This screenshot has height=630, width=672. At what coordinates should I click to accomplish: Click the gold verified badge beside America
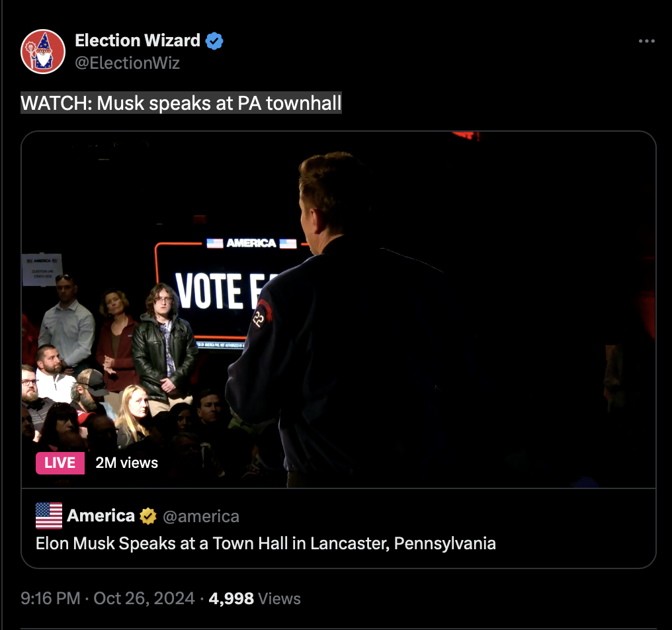click(x=148, y=516)
